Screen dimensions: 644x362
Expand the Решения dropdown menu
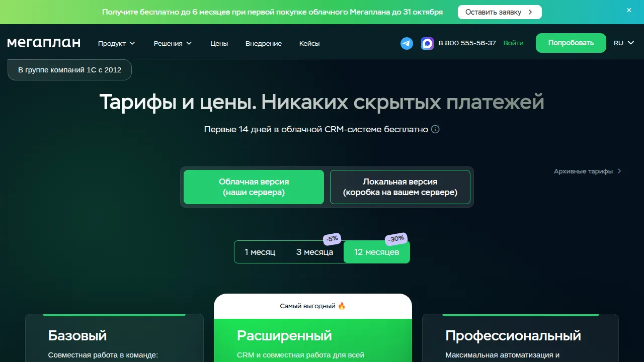(x=173, y=43)
